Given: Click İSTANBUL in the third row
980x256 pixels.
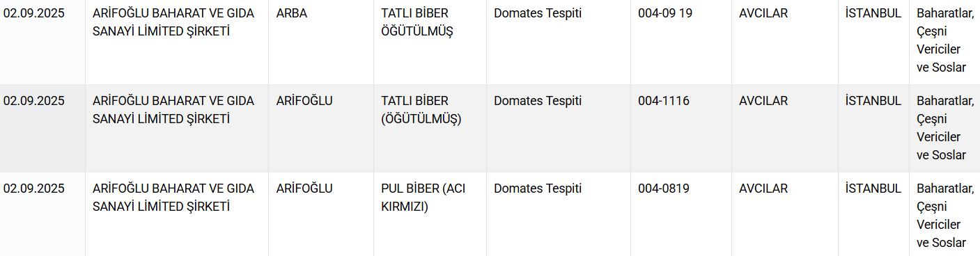Looking at the screenshot, I should [x=873, y=189].
